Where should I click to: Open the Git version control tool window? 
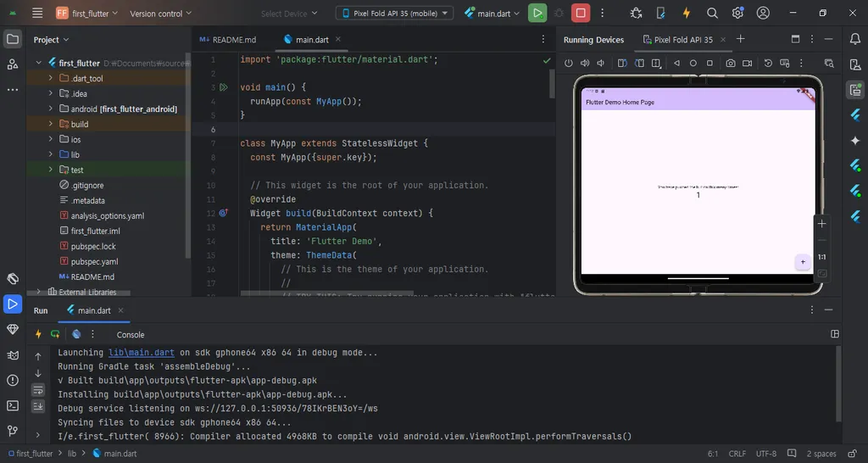click(x=13, y=430)
